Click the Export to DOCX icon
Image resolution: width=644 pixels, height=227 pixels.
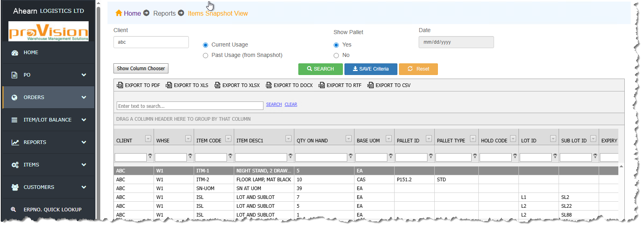tap(269, 85)
